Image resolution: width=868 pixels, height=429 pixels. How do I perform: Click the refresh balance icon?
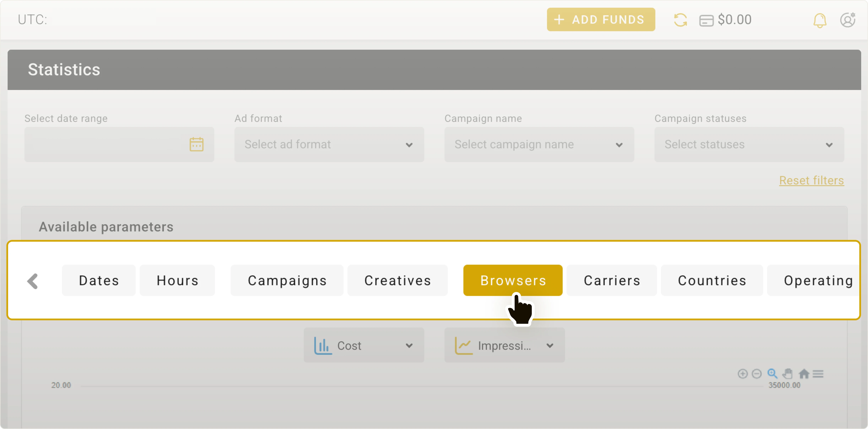point(681,19)
